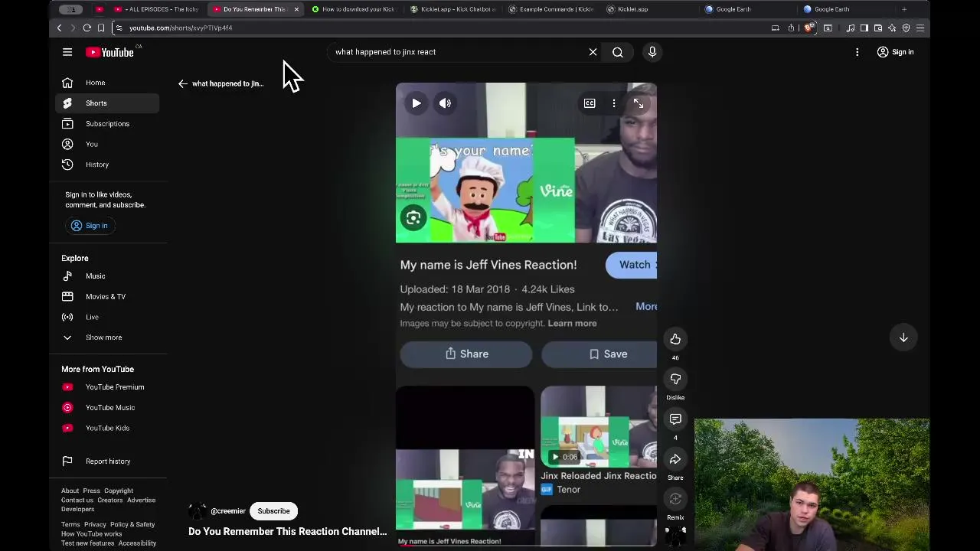This screenshot has height=551, width=980.
Task: Open Movies & TV under Explore
Action: tap(107, 296)
